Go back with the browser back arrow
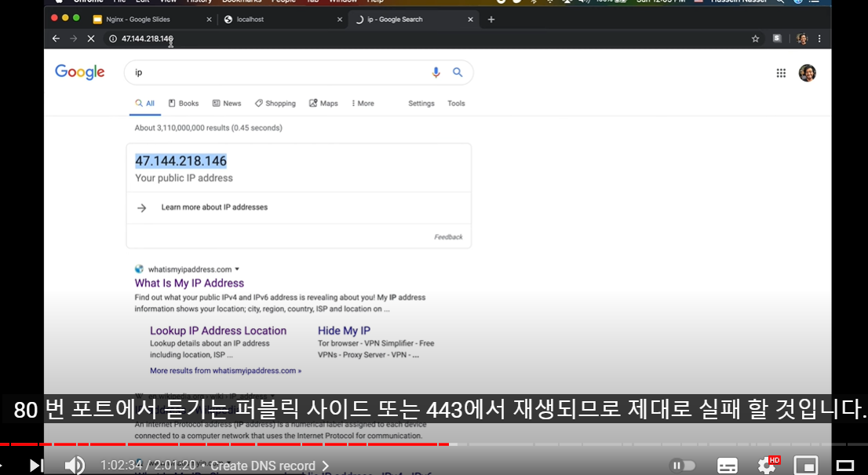 pos(56,38)
